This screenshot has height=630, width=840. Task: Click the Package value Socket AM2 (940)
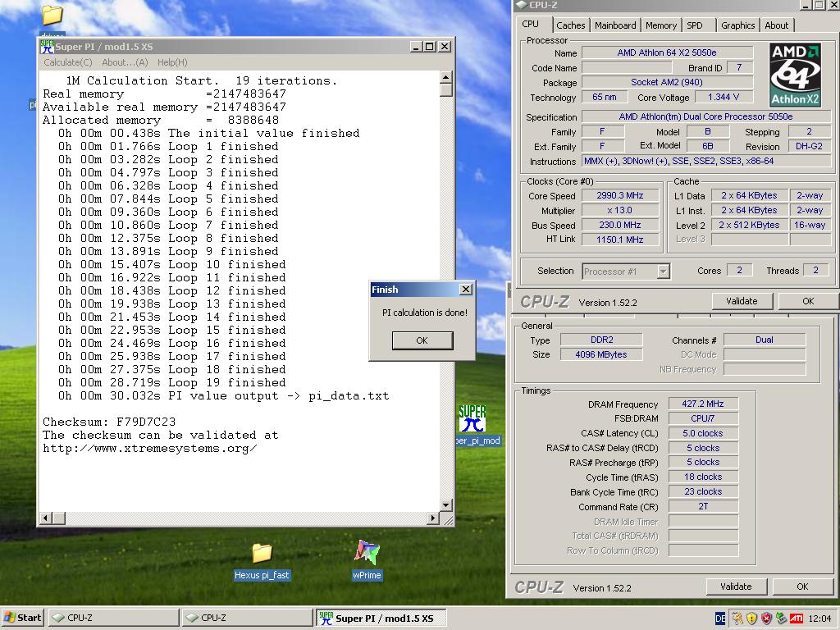tap(667, 83)
